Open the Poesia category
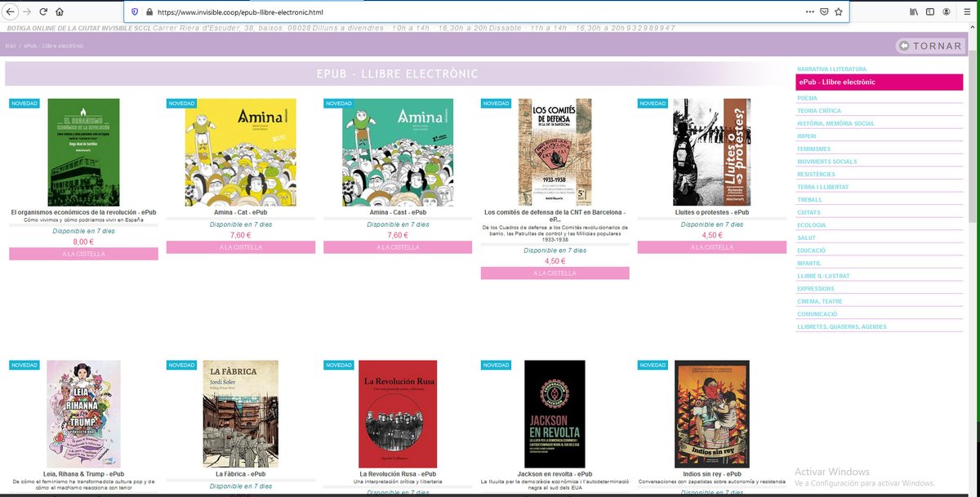Image resolution: width=980 pixels, height=497 pixels. pyautogui.click(x=807, y=98)
